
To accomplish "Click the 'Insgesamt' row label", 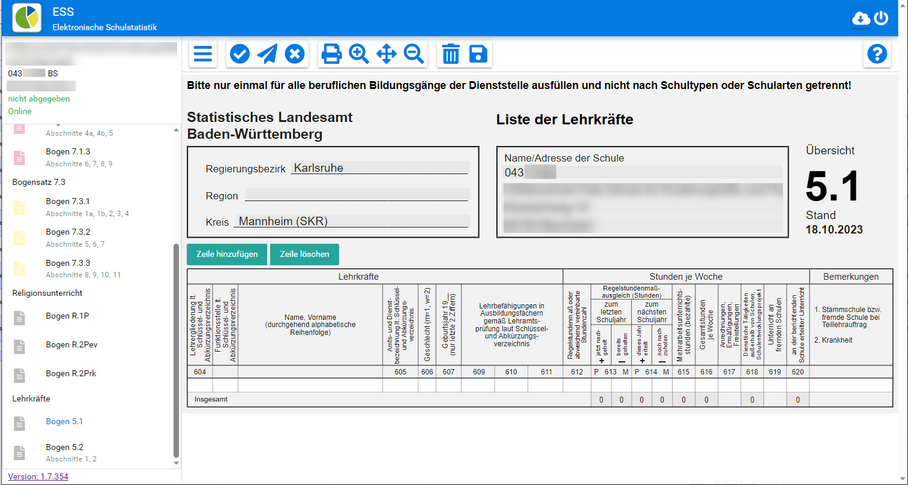I will tap(211, 399).
